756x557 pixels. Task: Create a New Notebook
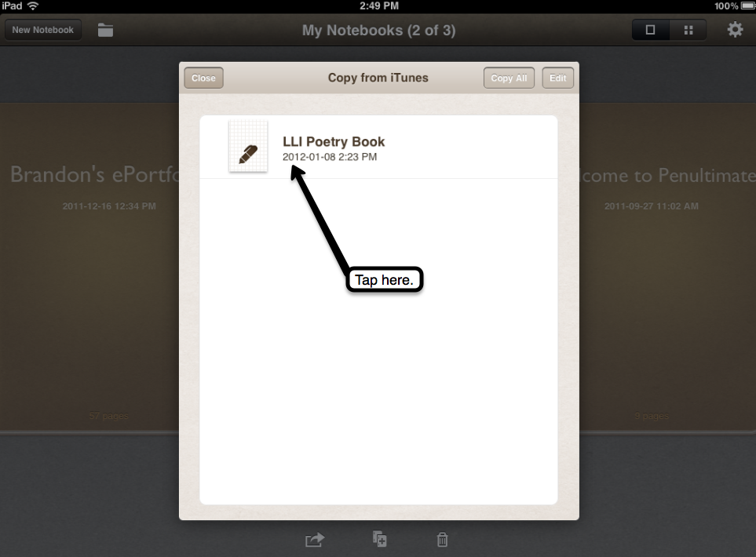[43, 30]
